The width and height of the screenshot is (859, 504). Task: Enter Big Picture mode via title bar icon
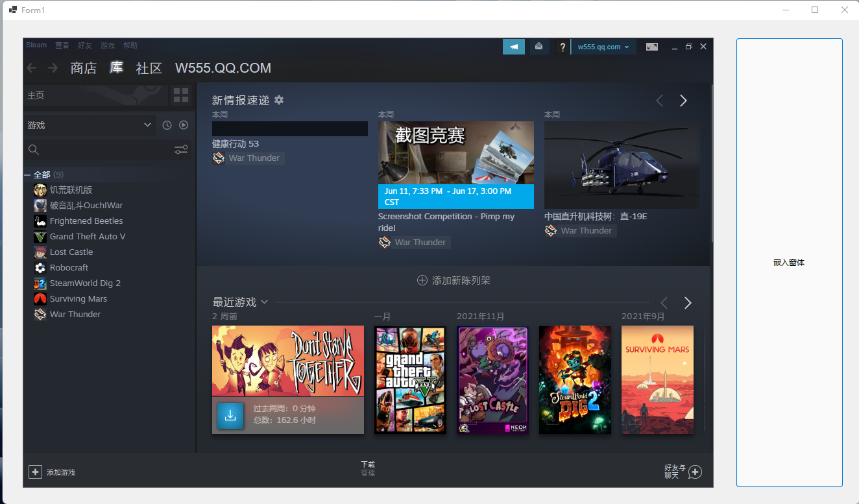[652, 47]
